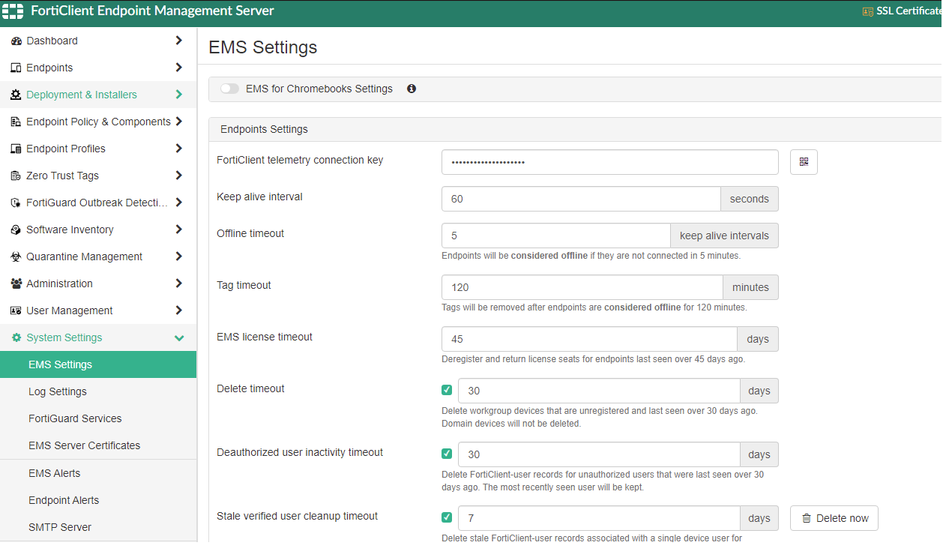Screen dimensions: 943x543
Task: Click the User Management sidebar icon
Action: 16,311
